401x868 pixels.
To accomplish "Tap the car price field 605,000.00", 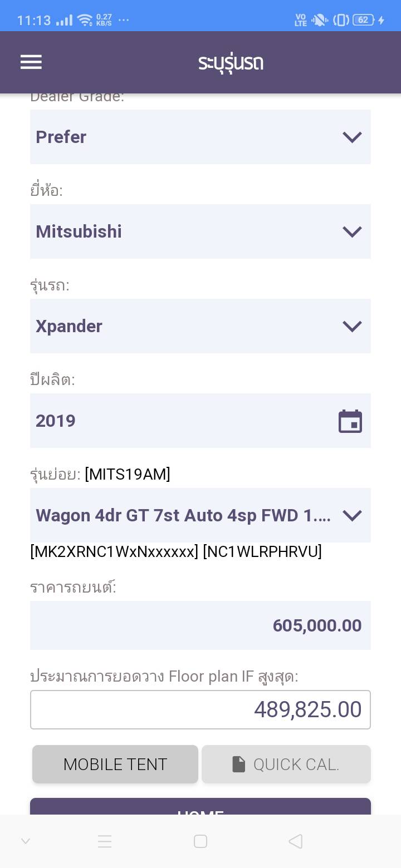I will tap(200, 625).
